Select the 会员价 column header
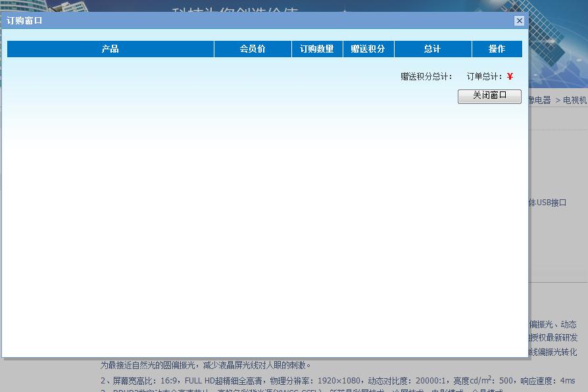The image size is (588, 392). pyautogui.click(x=253, y=49)
